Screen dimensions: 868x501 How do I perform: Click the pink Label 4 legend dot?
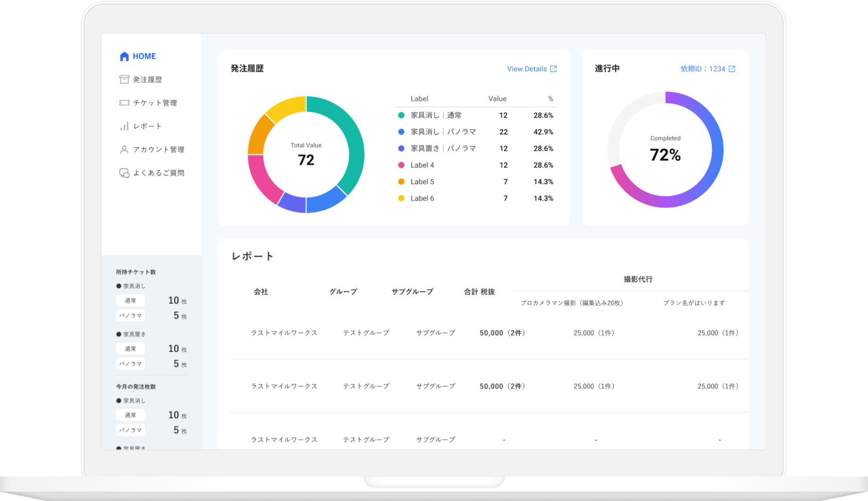click(x=401, y=165)
